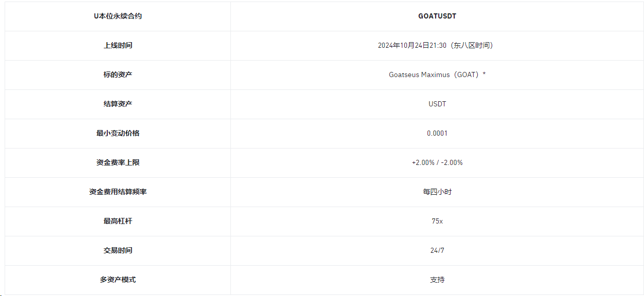Select the GOATUSDT contract name
The image size is (644, 296).
[437, 16]
